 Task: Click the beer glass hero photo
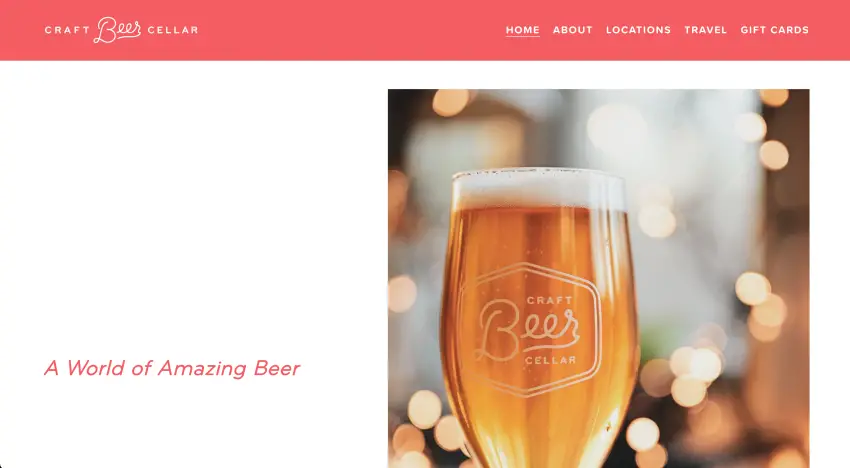[x=598, y=278]
